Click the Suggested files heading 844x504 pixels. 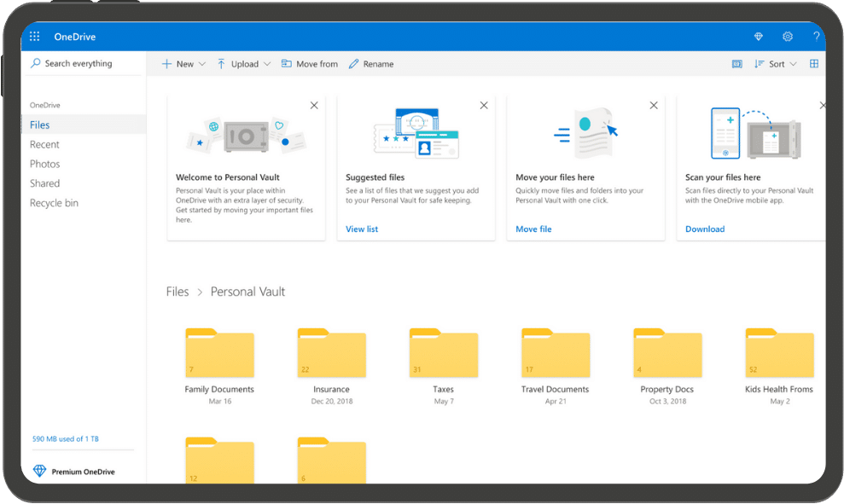pos(375,177)
